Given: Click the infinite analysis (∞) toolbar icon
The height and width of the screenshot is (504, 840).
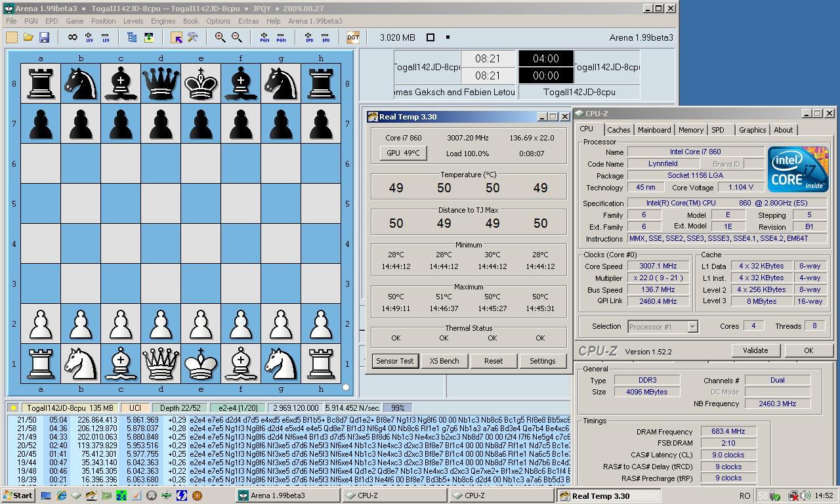Looking at the screenshot, I should point(73,37).
